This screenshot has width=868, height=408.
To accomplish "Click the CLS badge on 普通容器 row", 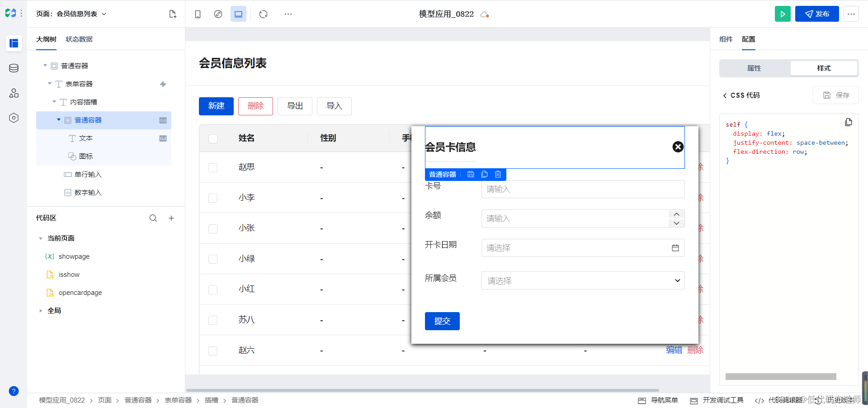I will pos(163,120).
